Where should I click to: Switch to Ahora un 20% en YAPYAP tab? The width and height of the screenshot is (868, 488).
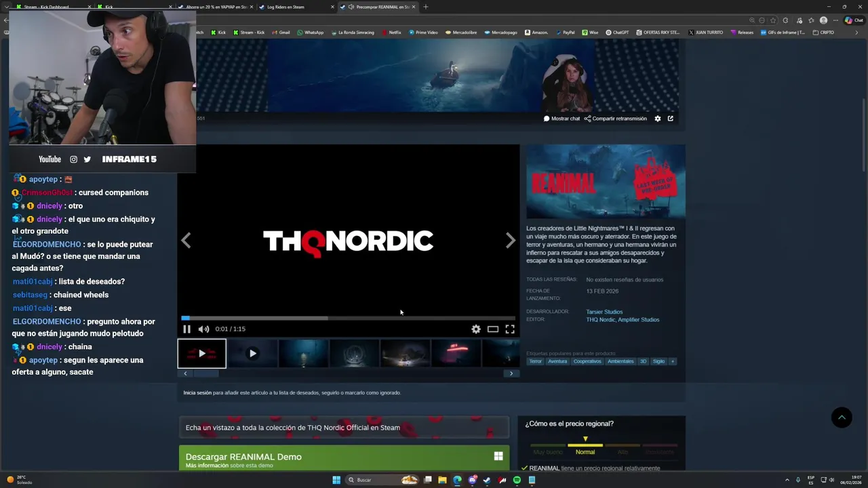[216, 7]
